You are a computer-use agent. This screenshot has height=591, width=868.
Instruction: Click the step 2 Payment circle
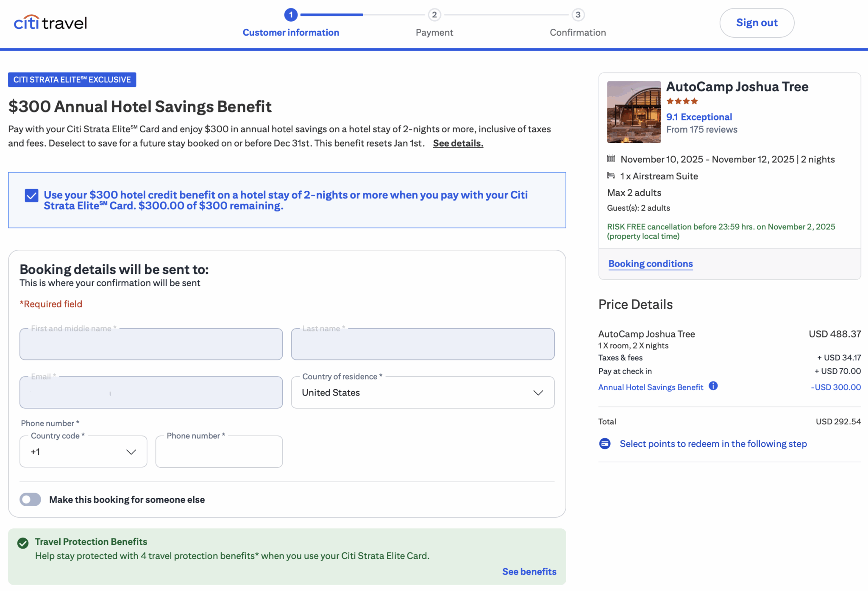(x=434, y=14)
